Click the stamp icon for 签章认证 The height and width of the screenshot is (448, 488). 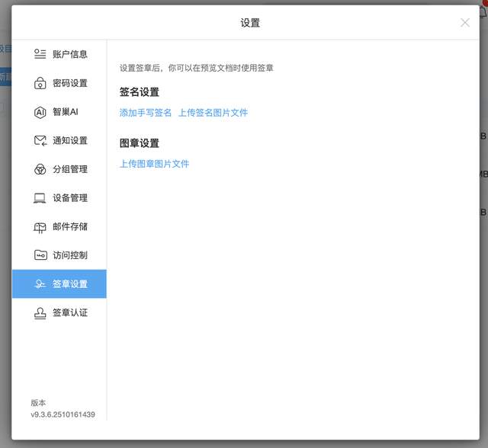40,312
